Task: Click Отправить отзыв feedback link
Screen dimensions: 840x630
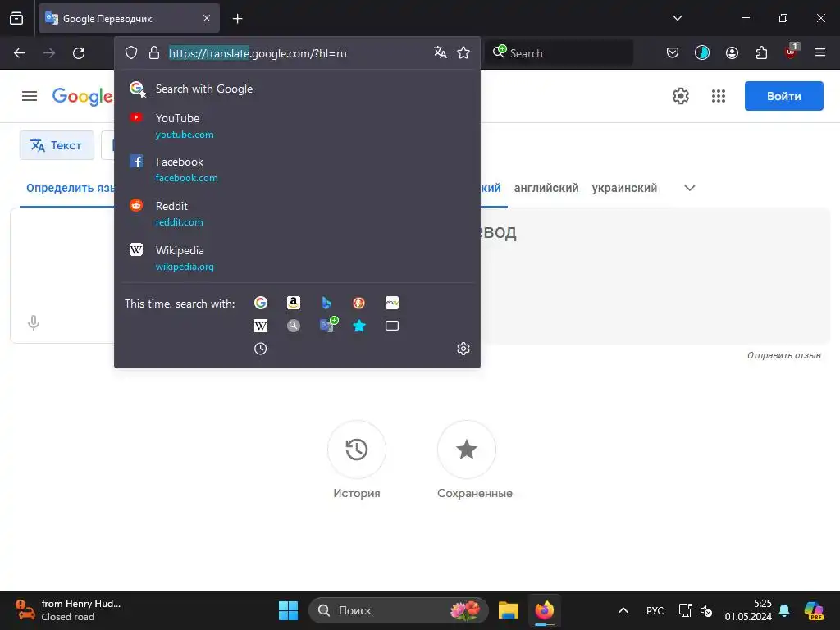Action: 783,355
